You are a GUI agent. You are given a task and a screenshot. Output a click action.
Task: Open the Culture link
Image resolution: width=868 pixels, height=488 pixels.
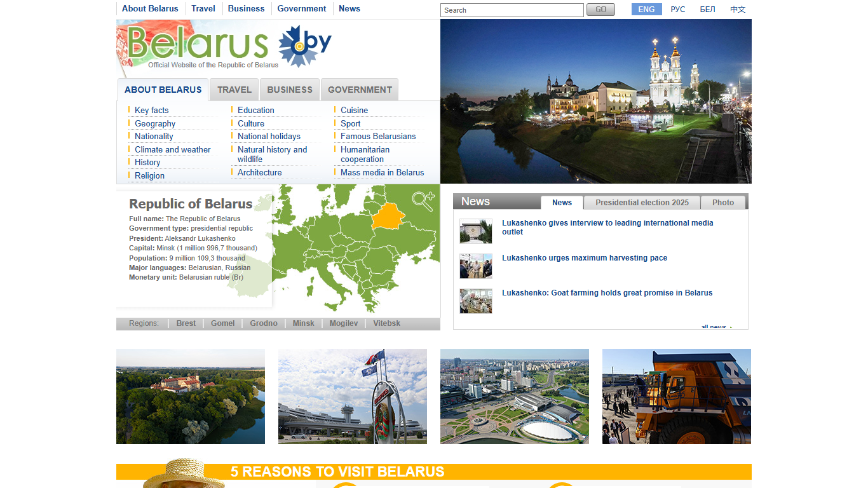click(x=251, y=124)
